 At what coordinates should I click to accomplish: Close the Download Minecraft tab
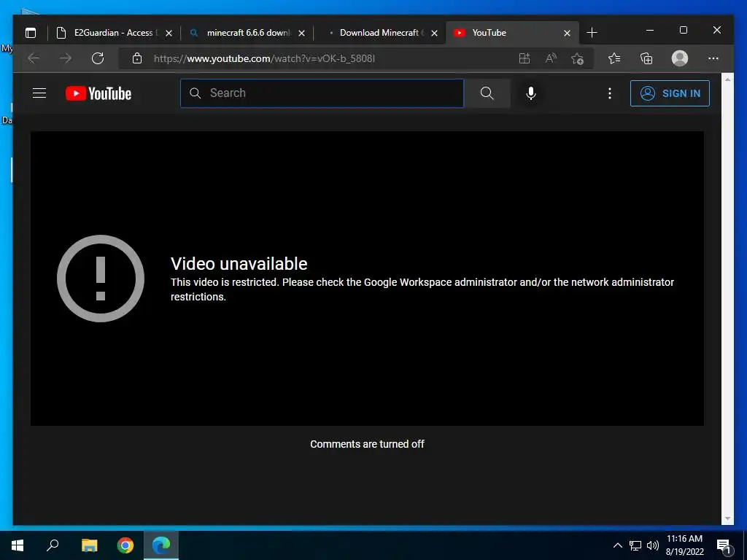[x=435, y=34]
